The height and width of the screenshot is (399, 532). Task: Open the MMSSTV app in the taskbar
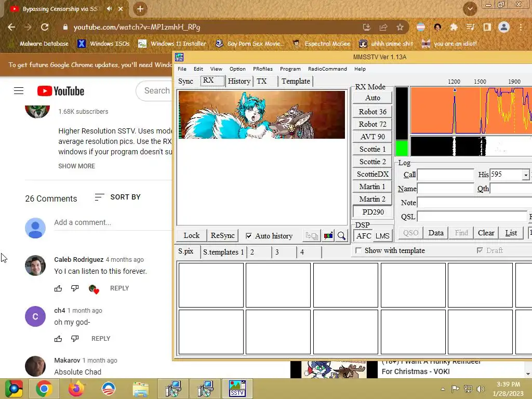pos(237,389)
